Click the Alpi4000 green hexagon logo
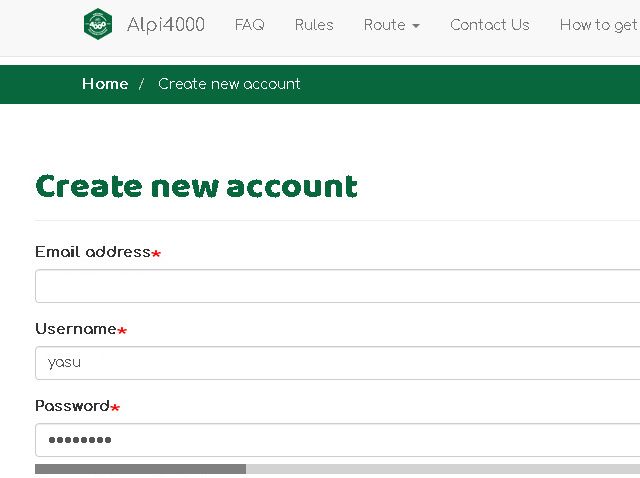Screen dimensions: 640x478 pyautogui.click(x=98, y=25)
